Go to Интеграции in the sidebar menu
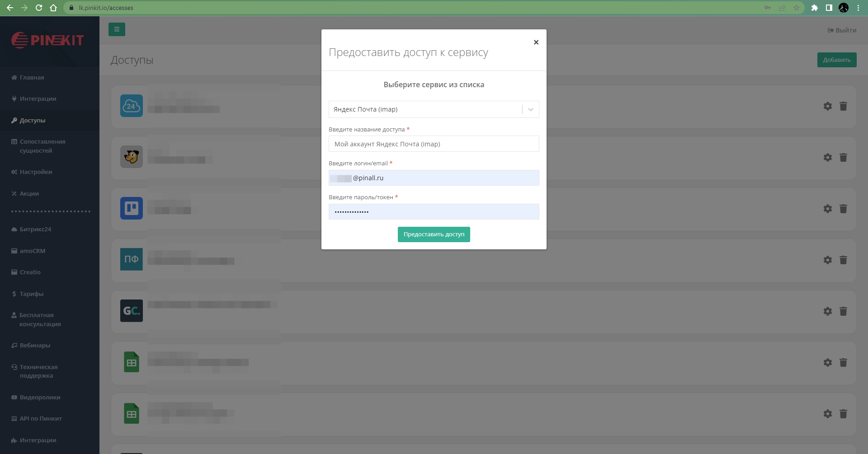 click(38, 99)
